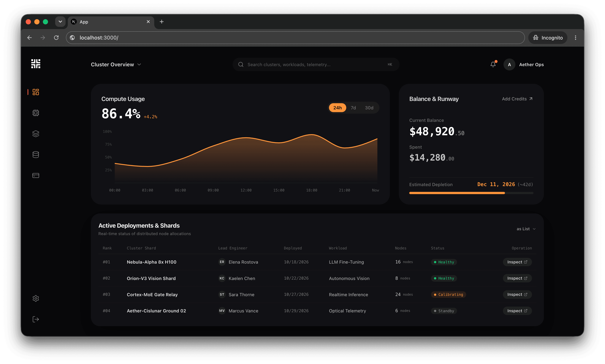Open the database sidebar icon
The height and width of the screenshot is (364, 605).
36,155
